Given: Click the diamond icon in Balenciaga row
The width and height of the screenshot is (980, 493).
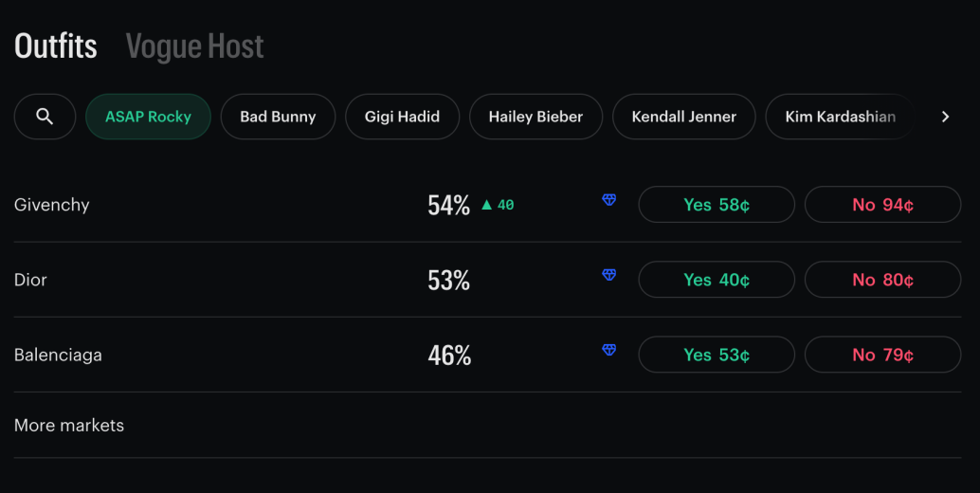Looking at the screenshot, I should 609,350.
